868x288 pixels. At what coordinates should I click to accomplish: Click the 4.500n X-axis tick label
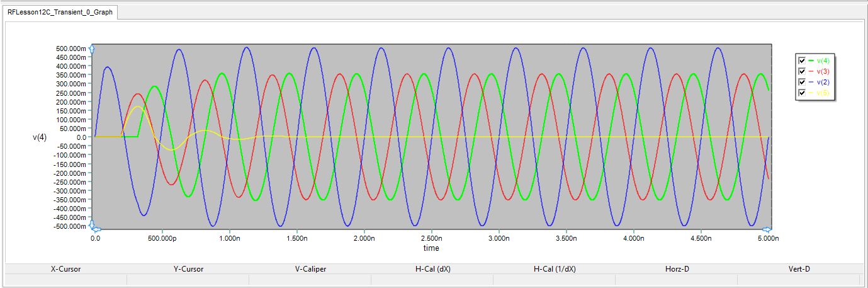701,239
